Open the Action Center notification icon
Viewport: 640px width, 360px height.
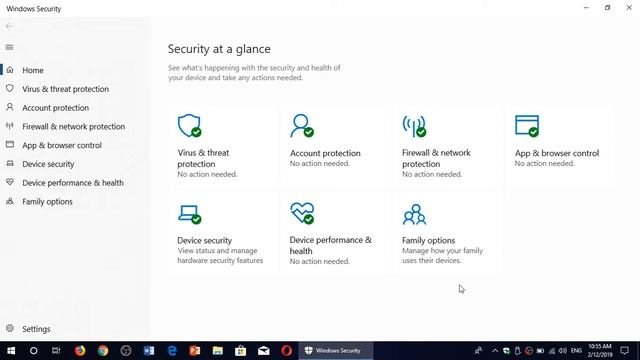pyautogui.click(x=624, y=351)
